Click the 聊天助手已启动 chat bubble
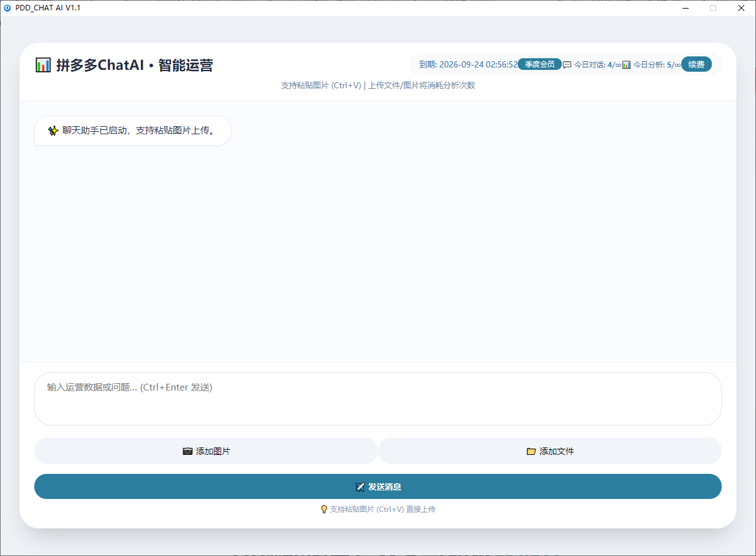This screenshot has height=556, width=756. click(x=133, y=131)
